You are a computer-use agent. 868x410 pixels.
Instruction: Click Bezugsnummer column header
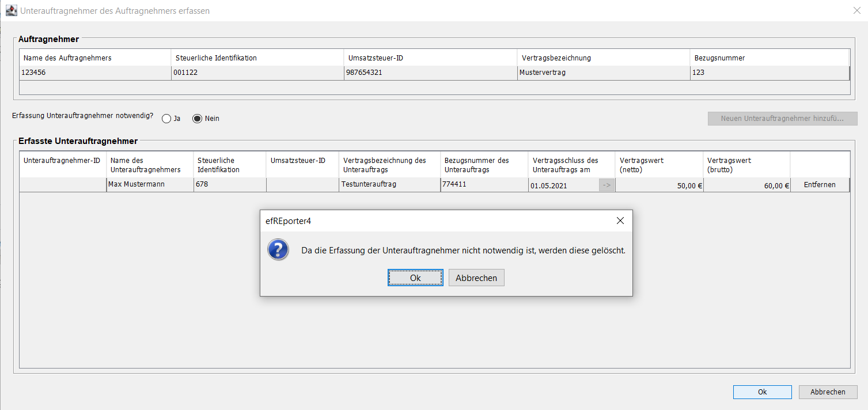click(x=770, y=58)
